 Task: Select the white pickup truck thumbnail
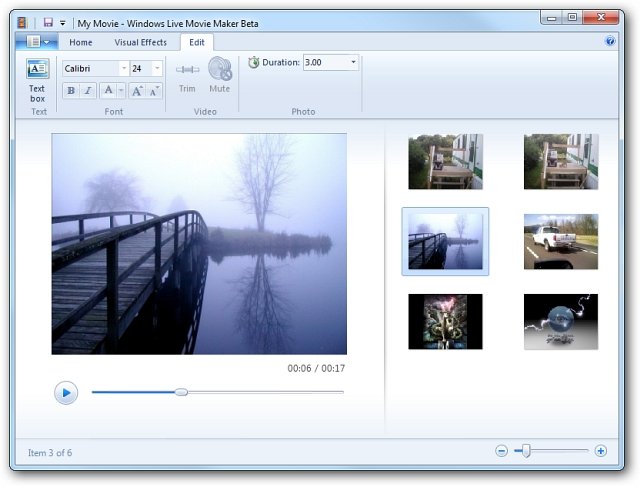pos(560,241)
